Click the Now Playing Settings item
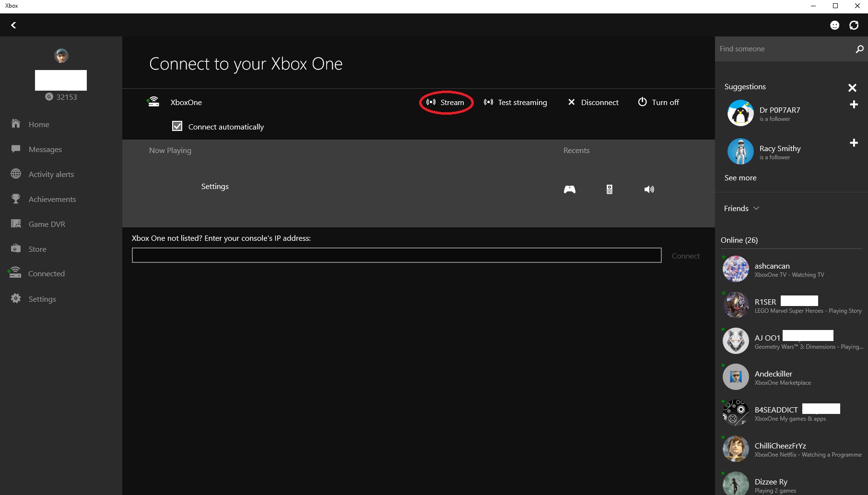Image resolution: width=868 pixels, height=495 pixels. pyautogui.click(x=215, y=186)
